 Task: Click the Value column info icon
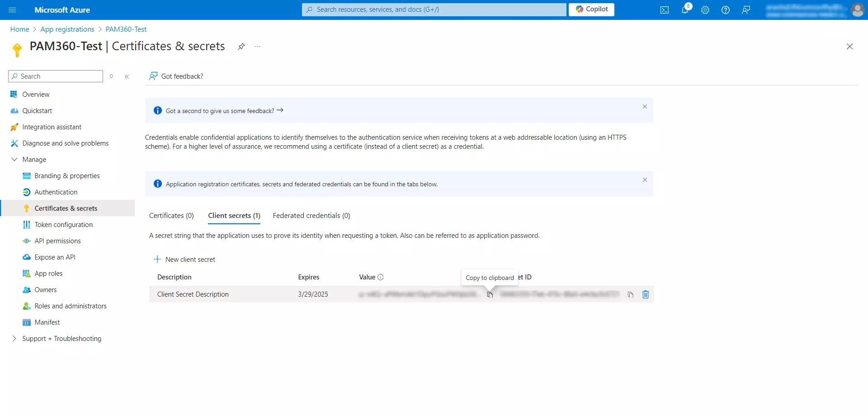pos(381,277)
